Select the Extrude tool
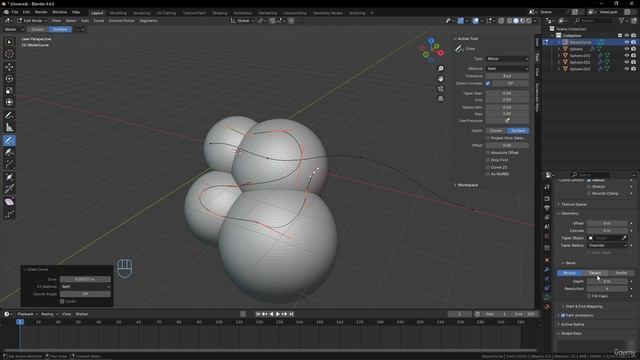The image size is (640, 360). pos(9,164)
